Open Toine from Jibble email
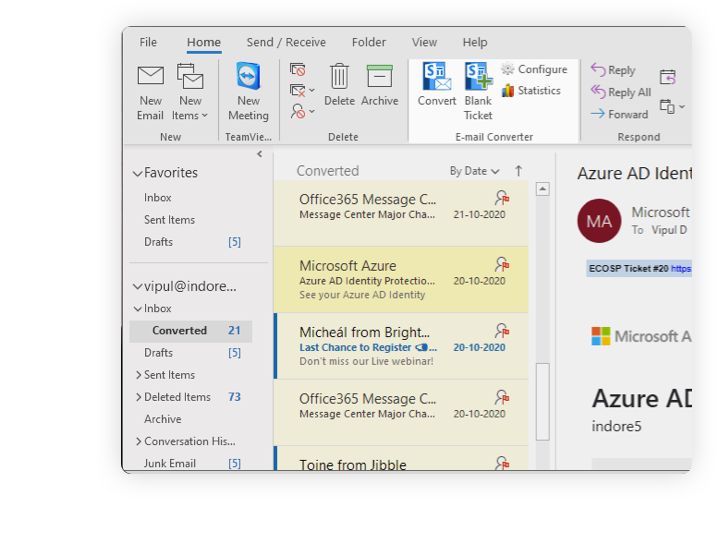This screenshot has width=717, height=536. (401, 459)
